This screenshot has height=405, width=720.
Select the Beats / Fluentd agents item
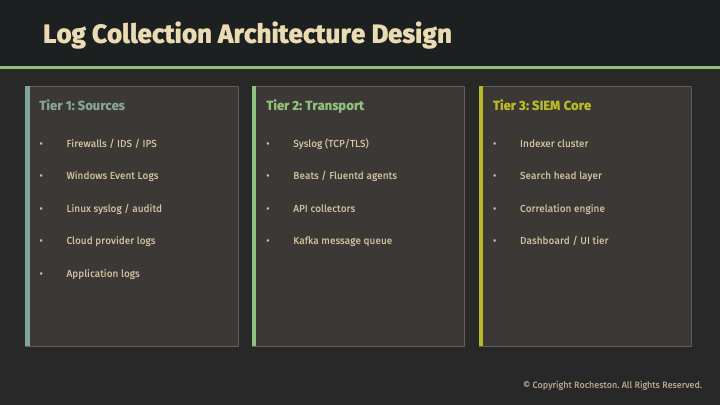pyautogui.click(x=344, y=176)
